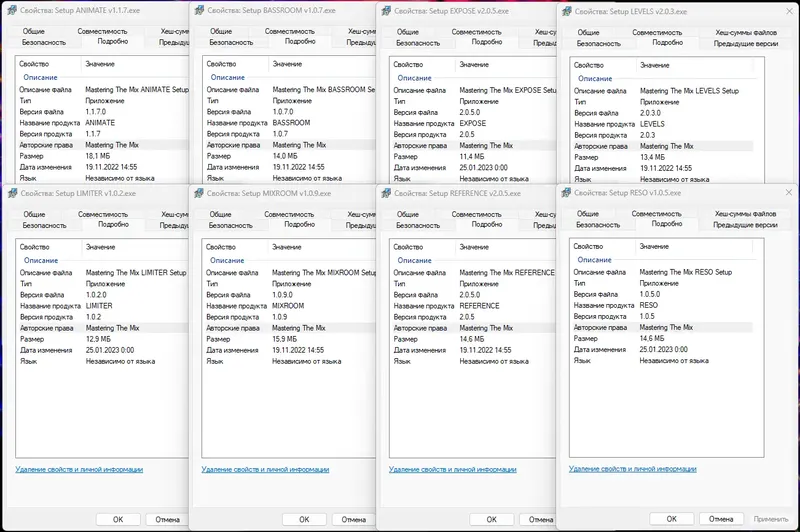The height and width of the screenshot is (532, 800).
Task: Select product name value ANIMATE
Action: pos(100,123)
